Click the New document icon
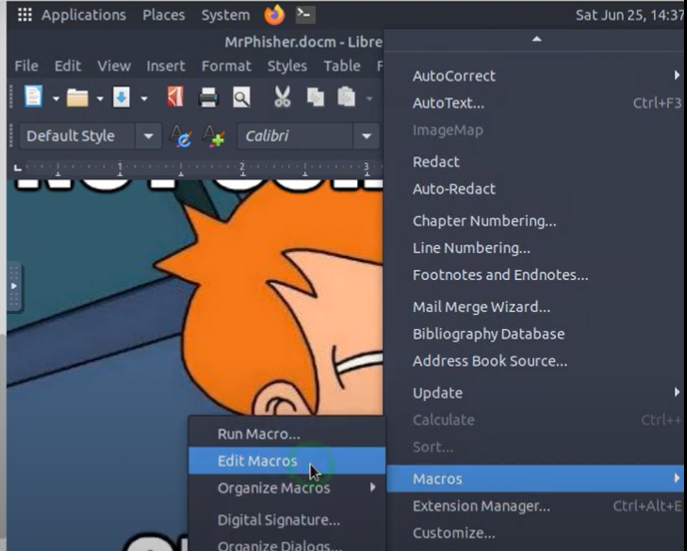The image size is (687, 551). click(34, 97)
